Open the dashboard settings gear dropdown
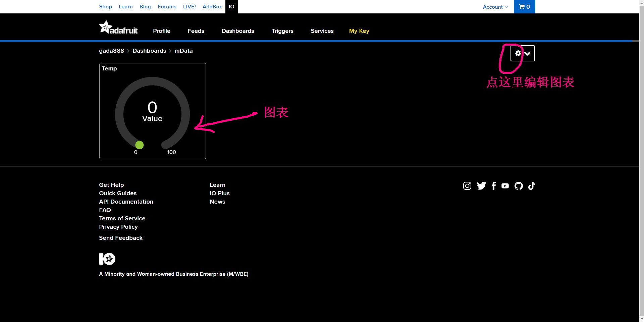This screenshot has width=644, height=322. tap(523, 53)
